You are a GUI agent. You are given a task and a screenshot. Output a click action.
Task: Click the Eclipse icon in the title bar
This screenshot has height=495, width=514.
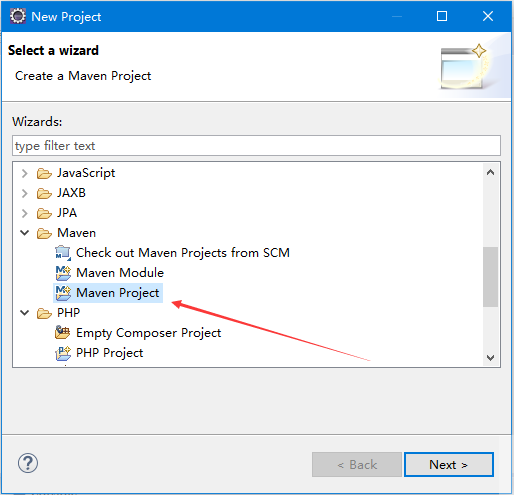[18, 16]
